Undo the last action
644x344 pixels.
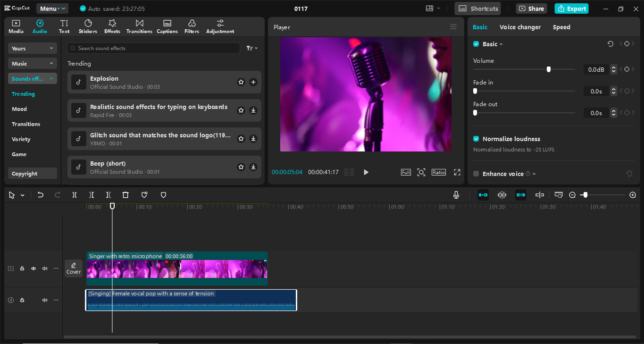coord(41,195)
